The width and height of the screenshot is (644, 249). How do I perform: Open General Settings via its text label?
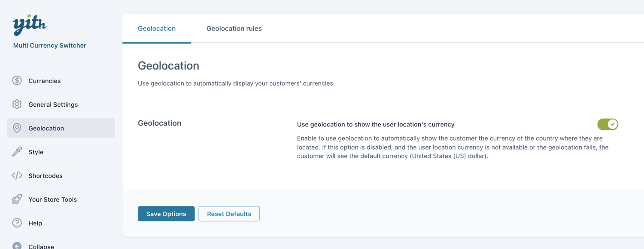coord(53,105)
